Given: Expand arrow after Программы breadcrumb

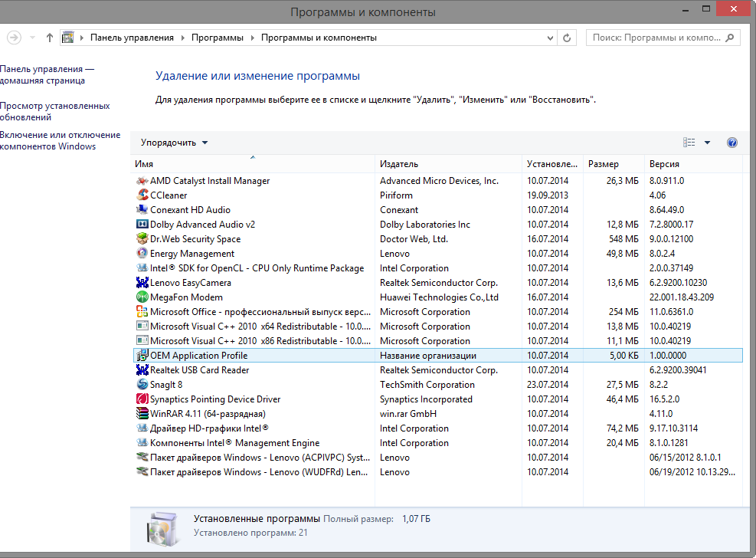Looking at the screenshot, I should [252, 38].
